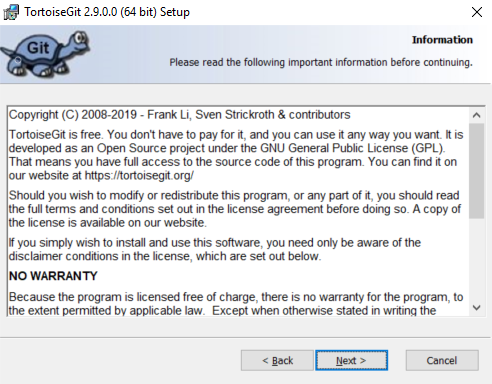Click the paragraph starting 'Should you wish'
Screen dimensions: 492x384
(x=235, y=209)
